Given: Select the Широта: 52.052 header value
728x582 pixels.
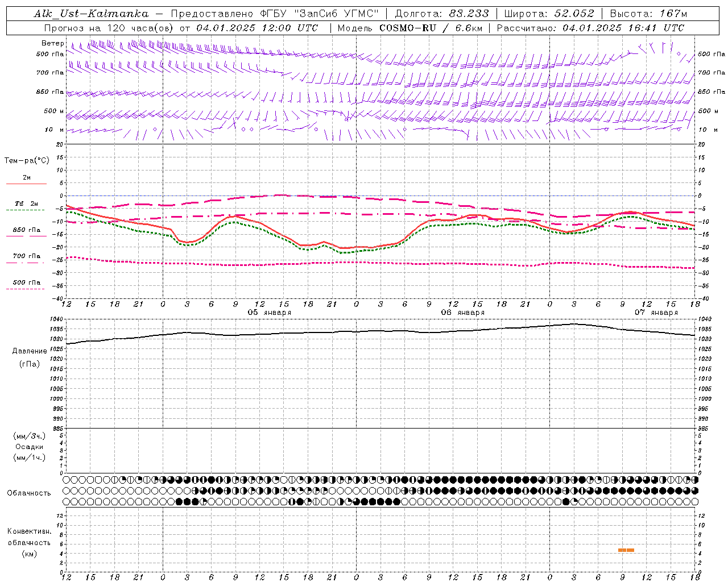Looking at the screenshot, I should 549,14.
